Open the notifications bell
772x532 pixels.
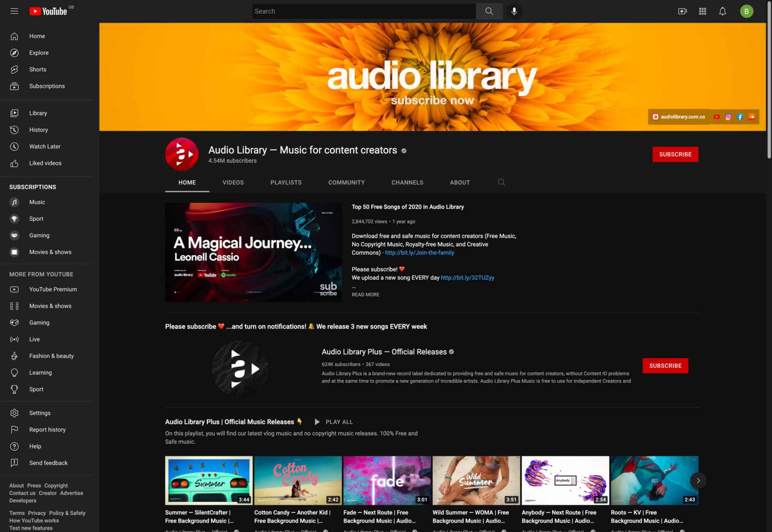coord(723,11)
